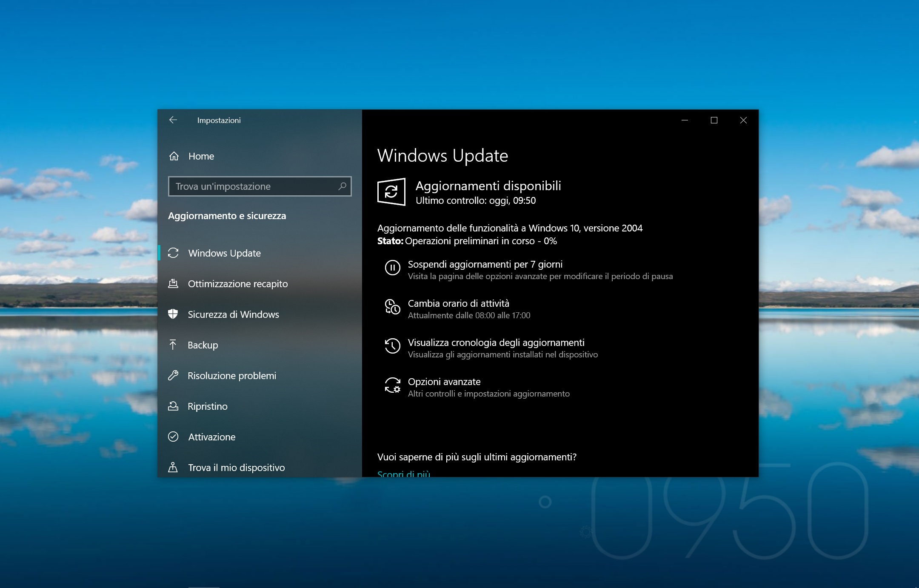Click the Aggiornamenti disponibili heading
This screenshot has width=919, height=588.
488,186
